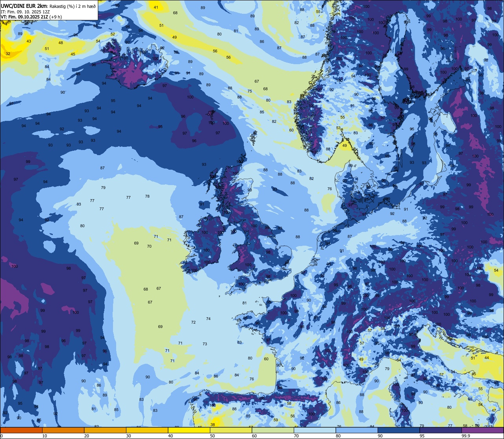Click the humidity value '59' on the map
The image size is (504, 439).
tap(276, 420)
